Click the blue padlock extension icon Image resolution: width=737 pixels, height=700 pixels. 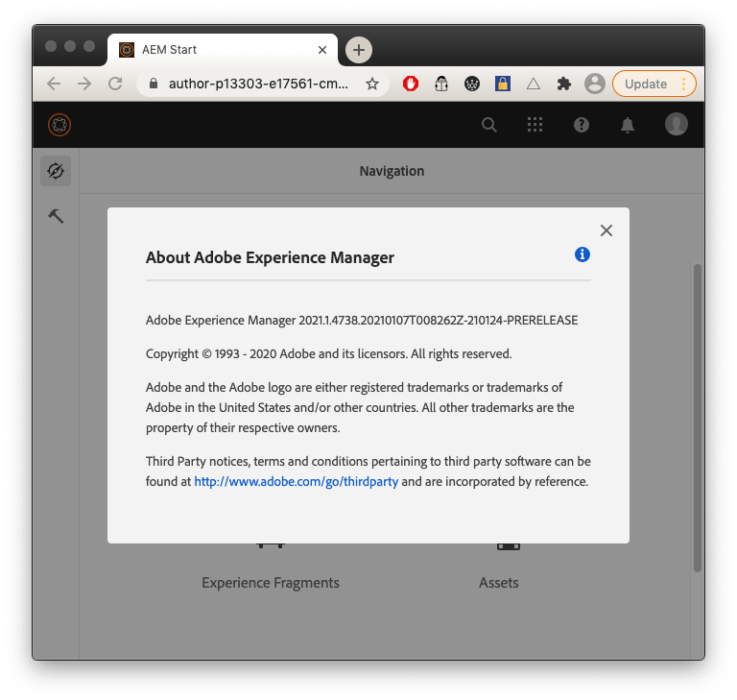503,84
